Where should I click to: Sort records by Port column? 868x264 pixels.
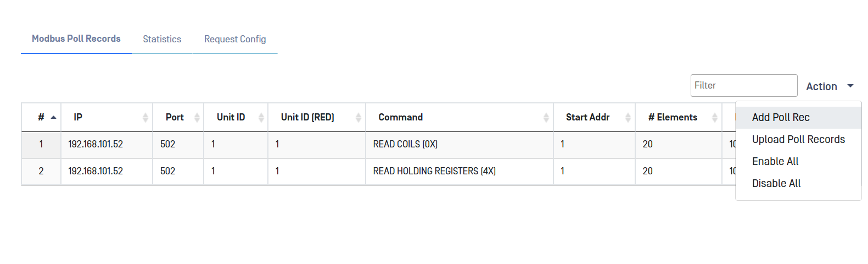tap(197, 117)
